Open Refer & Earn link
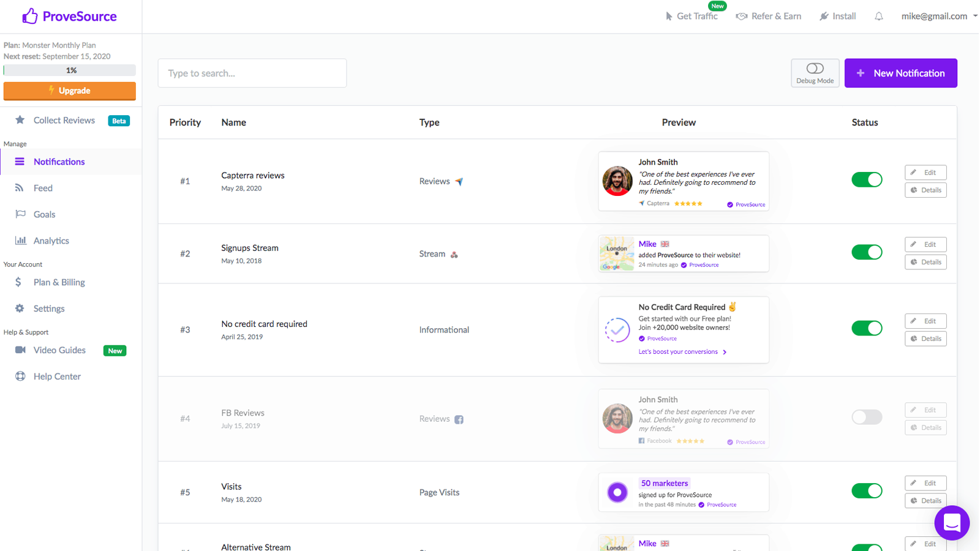 click(776, 17)
